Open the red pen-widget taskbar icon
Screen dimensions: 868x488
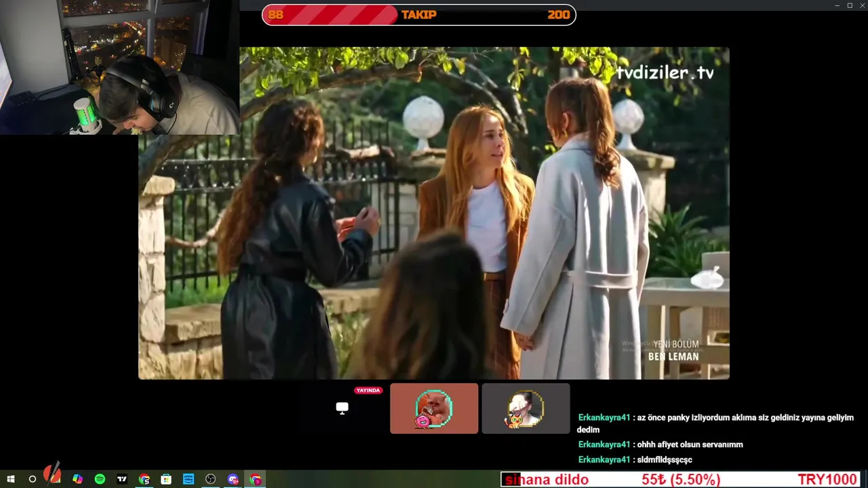tap(53, 474)
